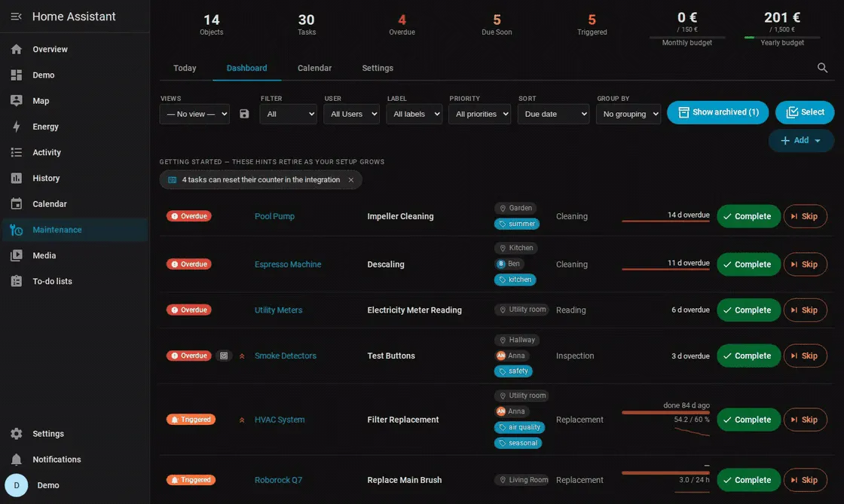Switch to the Calendar tab
The height and width of the screenshot is (504, 844).
(x=314, y=69)
